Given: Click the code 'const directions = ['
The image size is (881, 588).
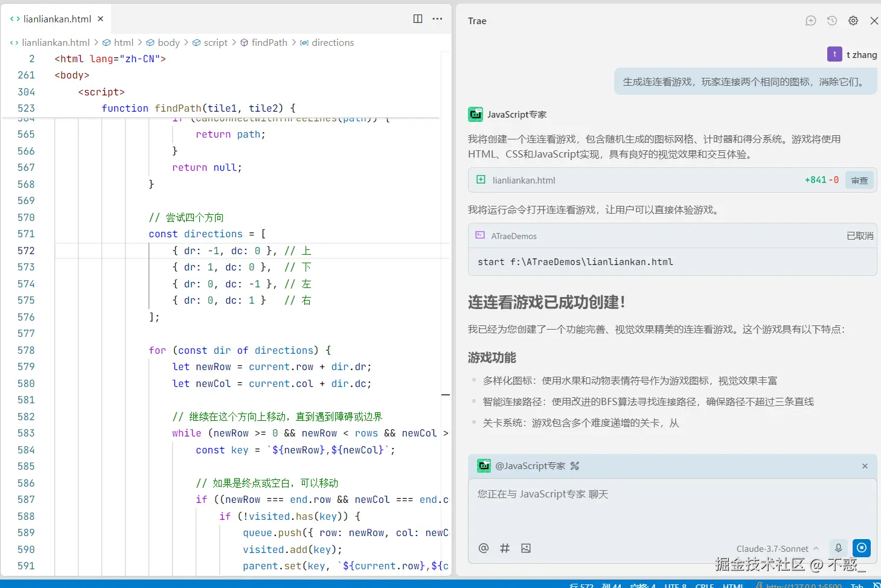Looking at the screenshot, I should pos(207,234).
